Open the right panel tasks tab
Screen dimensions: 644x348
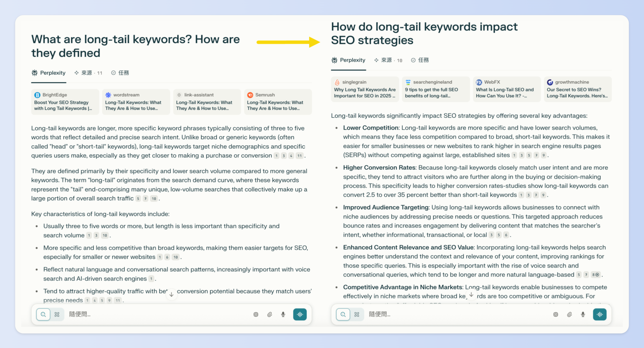420,60
